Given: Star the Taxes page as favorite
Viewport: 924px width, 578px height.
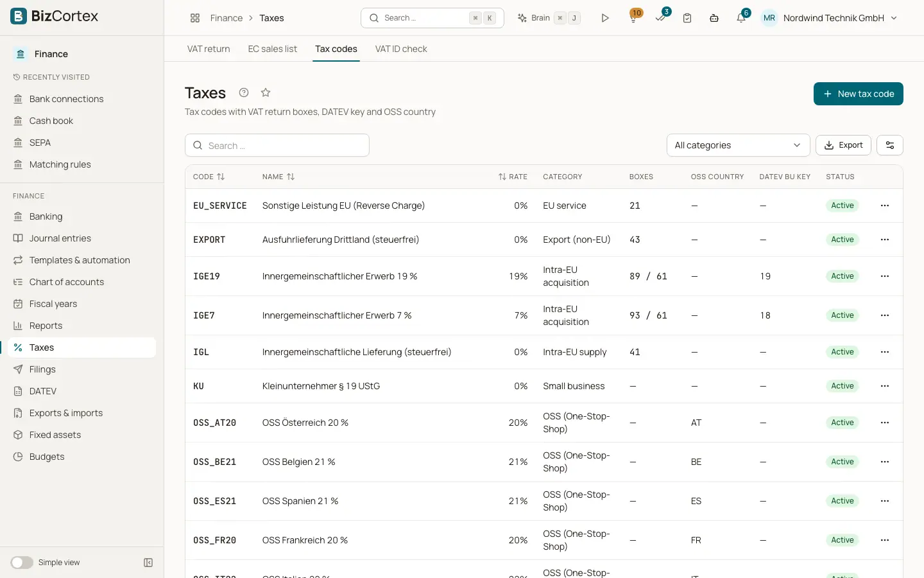Looking at the screenshot, I should (x=266, y=92).
